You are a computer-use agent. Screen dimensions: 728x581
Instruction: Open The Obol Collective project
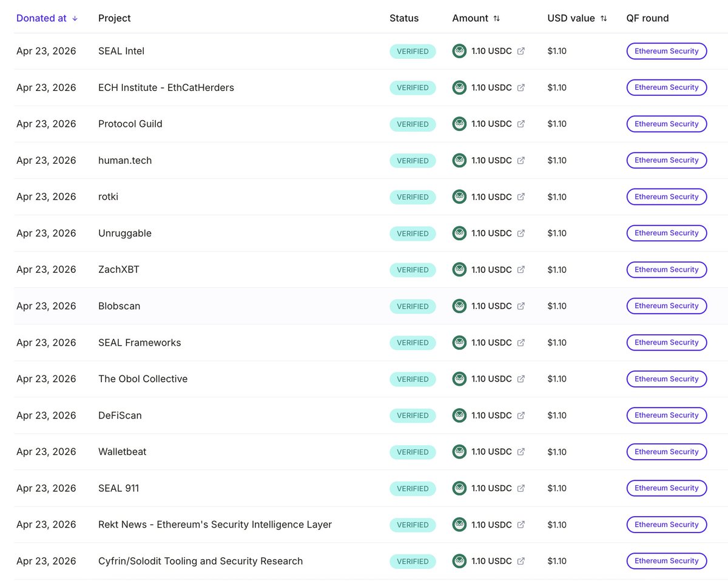(x=143, y=378)
